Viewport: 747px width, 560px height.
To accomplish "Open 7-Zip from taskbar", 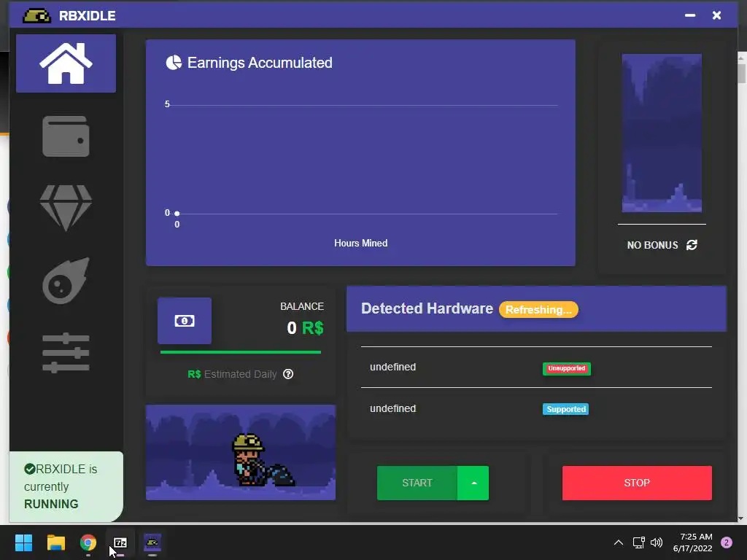I will (x=120, y=542).
